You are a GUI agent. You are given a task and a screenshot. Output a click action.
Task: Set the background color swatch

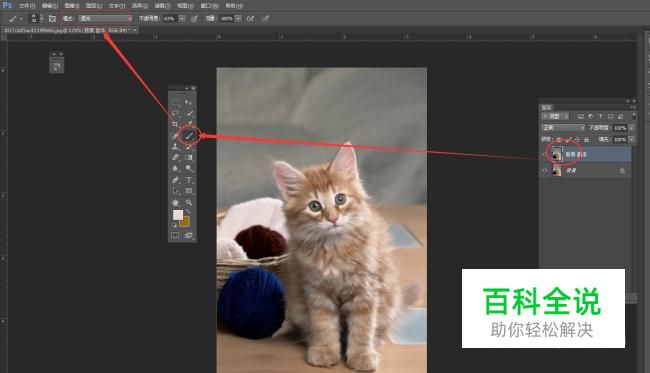(185, 223)
